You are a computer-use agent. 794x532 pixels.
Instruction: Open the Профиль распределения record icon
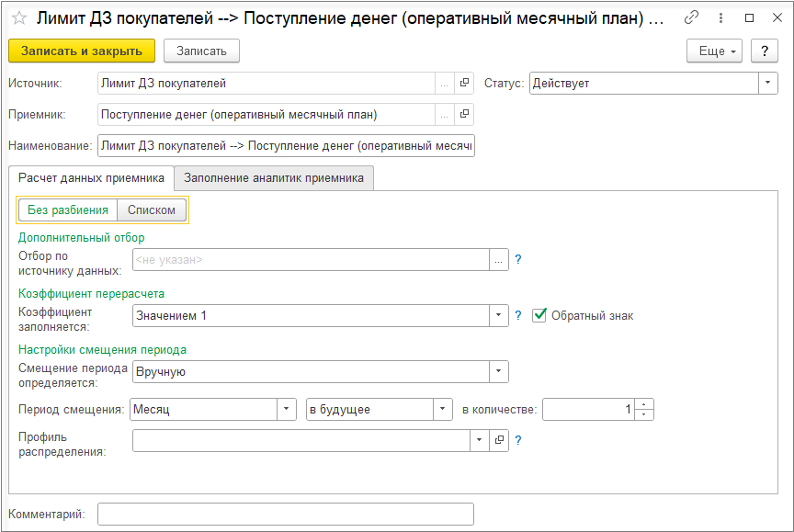click(x=500, y=441)
